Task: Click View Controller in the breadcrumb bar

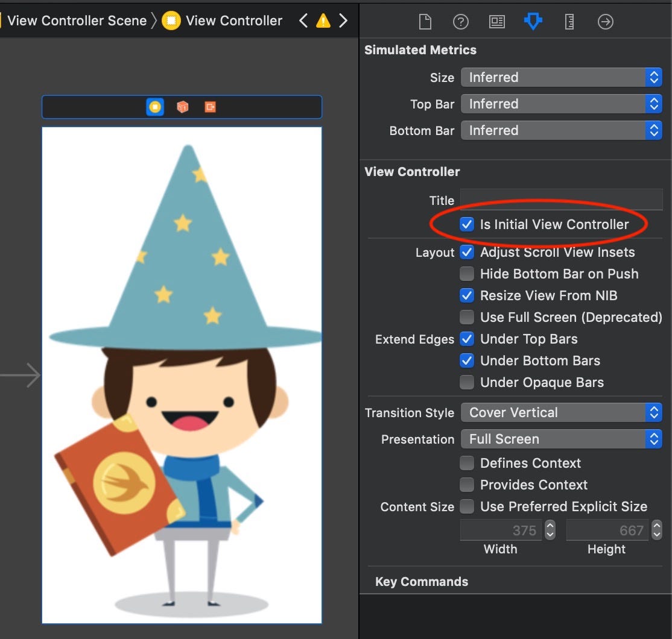Action: 234,20
